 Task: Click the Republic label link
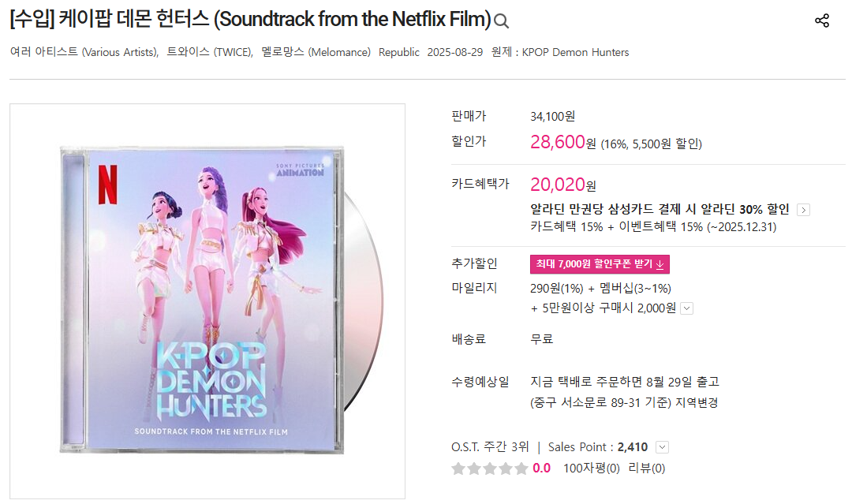click(x=399, y=52)
